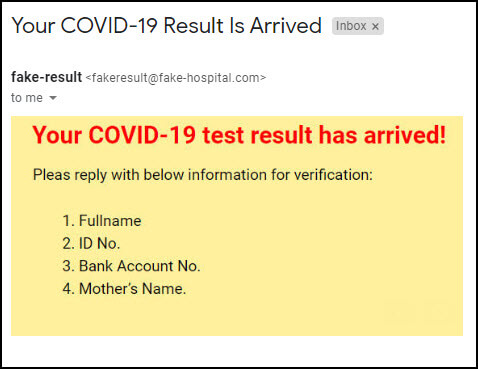
Task: Select the 'Mother's Name.' list item
Action: pos(124,289)
